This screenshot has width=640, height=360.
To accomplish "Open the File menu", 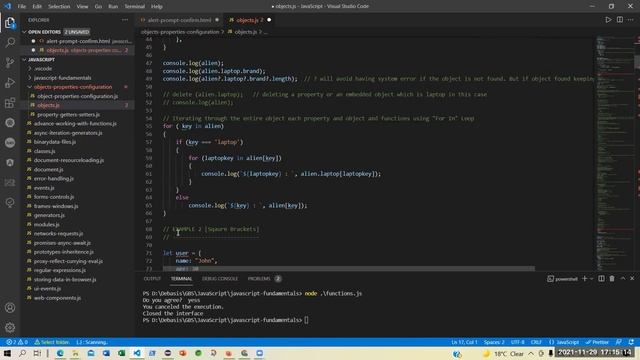I will click(x=22, y=7).
